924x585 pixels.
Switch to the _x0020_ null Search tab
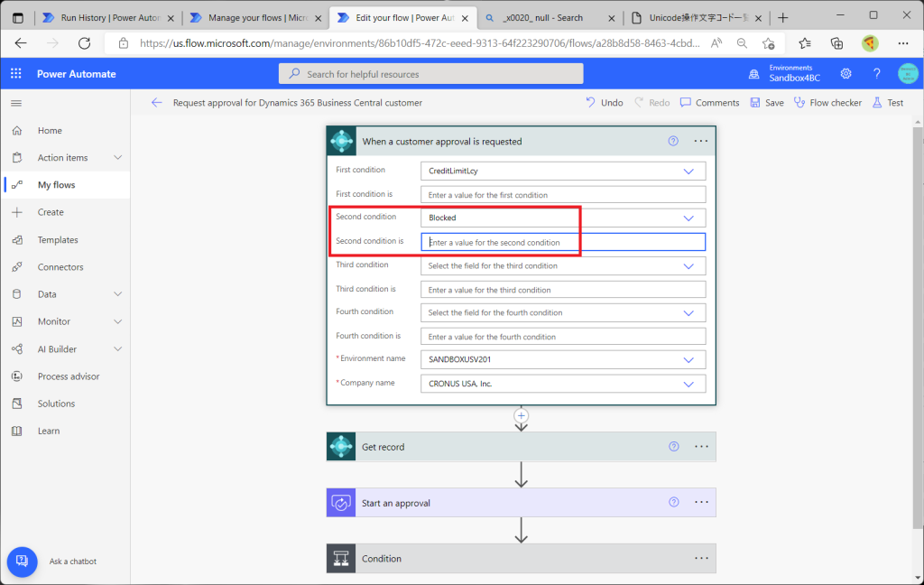point(550,18)
